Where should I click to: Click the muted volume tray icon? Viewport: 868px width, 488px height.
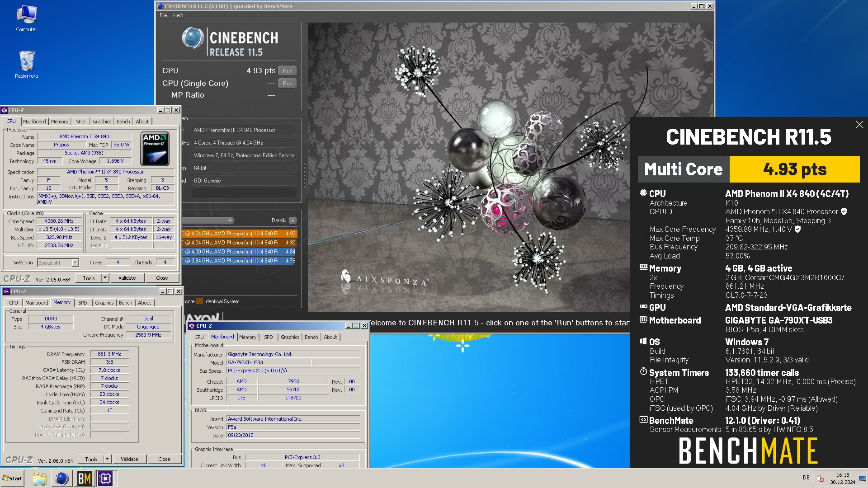coord(821,479)
